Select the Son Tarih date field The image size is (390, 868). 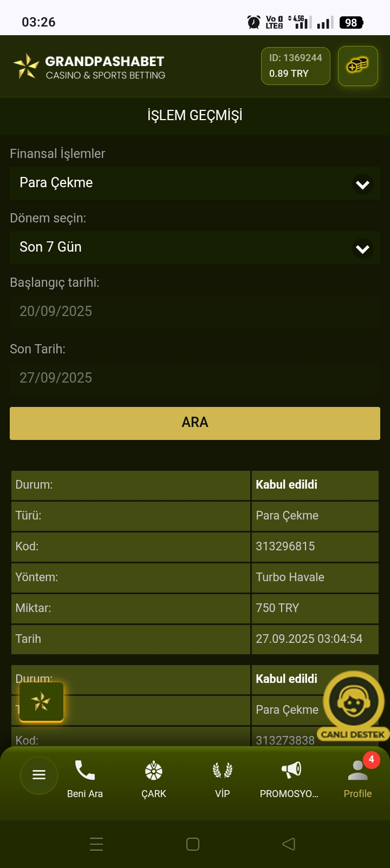[x=194, y=378]
